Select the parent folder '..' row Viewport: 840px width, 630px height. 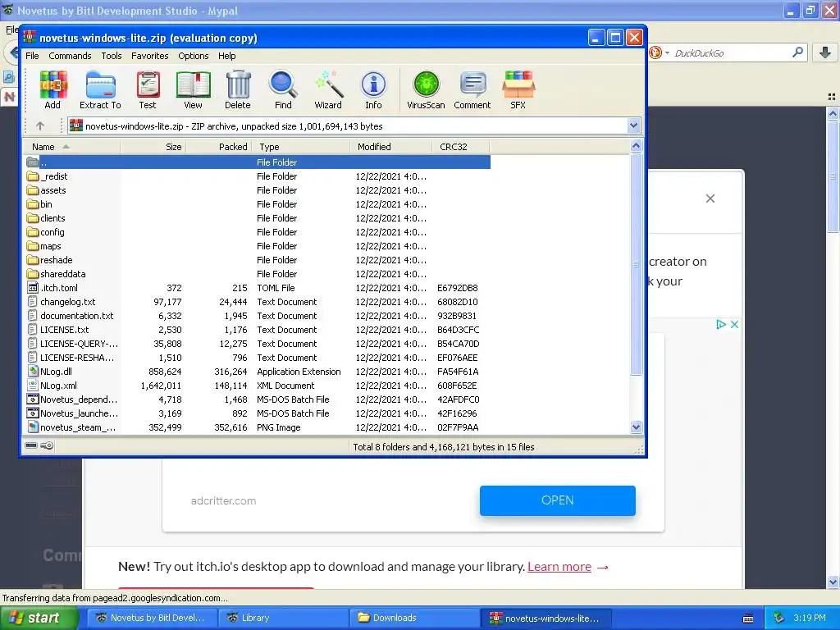[x=257, y=162]
